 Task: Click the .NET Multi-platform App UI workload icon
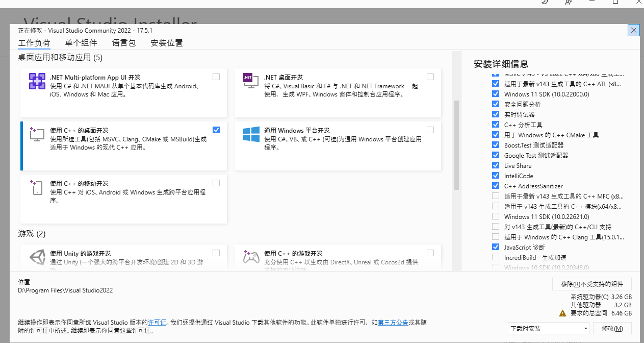click(37, 82)
